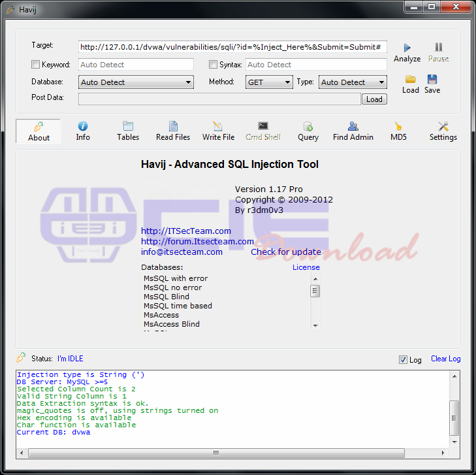476x475 pixels.
Task: Click the 'Current DB: dvwa' log line
Action: click(x=54, y=432)
